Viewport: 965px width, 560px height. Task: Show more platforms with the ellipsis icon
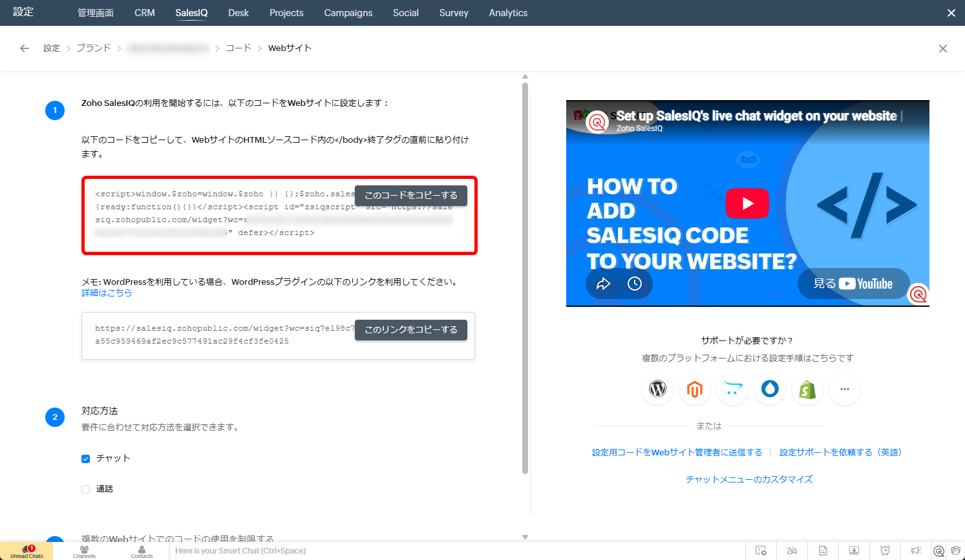[845, 389]
